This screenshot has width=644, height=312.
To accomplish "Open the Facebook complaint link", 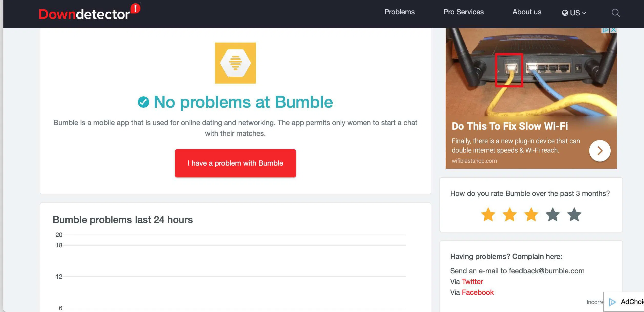I will pos(477,292).
